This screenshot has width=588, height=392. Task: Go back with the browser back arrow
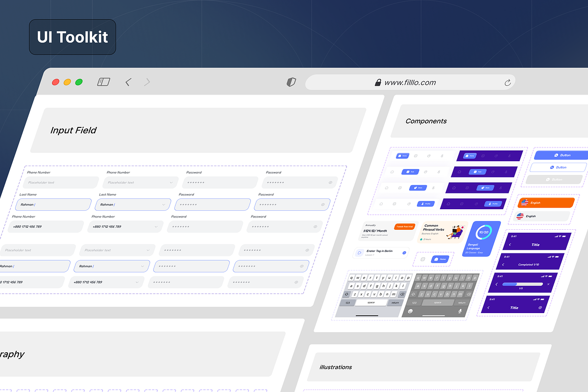[128, 82]
